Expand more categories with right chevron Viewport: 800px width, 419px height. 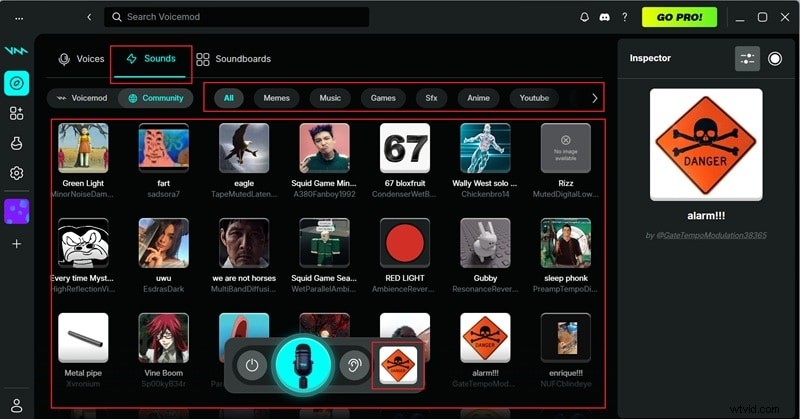tap(594, 98)
